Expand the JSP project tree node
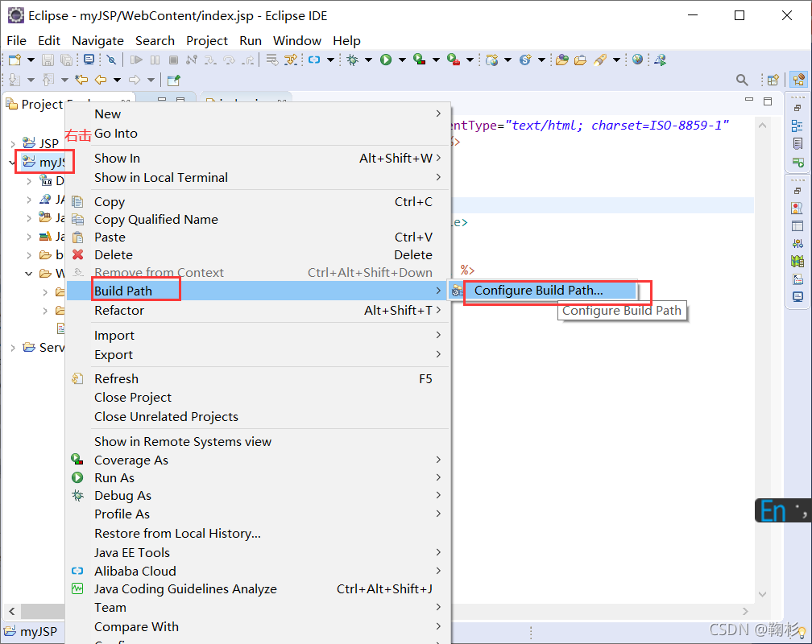 point(12,143)
